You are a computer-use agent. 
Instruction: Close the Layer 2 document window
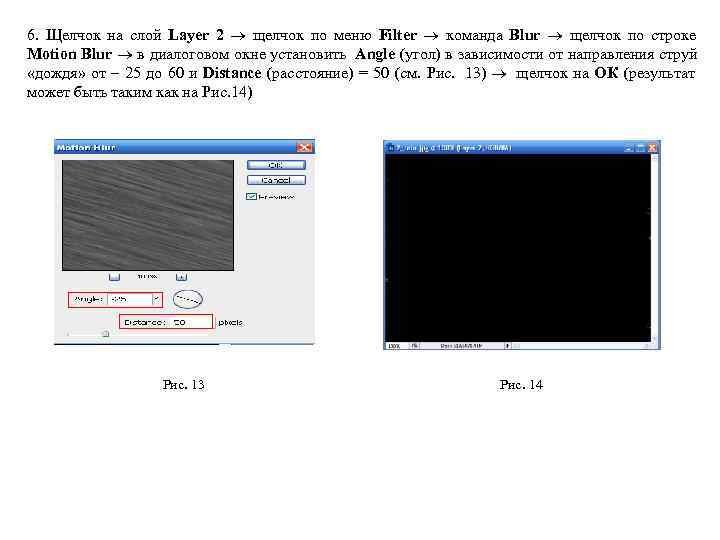652,147
